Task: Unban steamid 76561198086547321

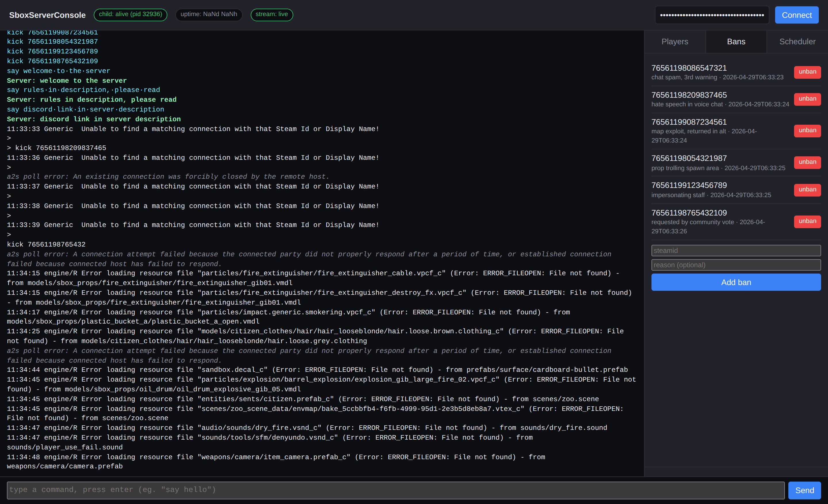Action: tap(807, 72)
